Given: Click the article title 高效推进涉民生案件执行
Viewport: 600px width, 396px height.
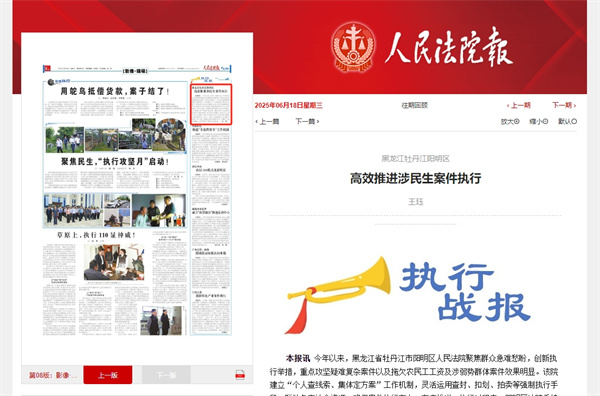Looking at the screenshot, I should click(x=416, y=178).
